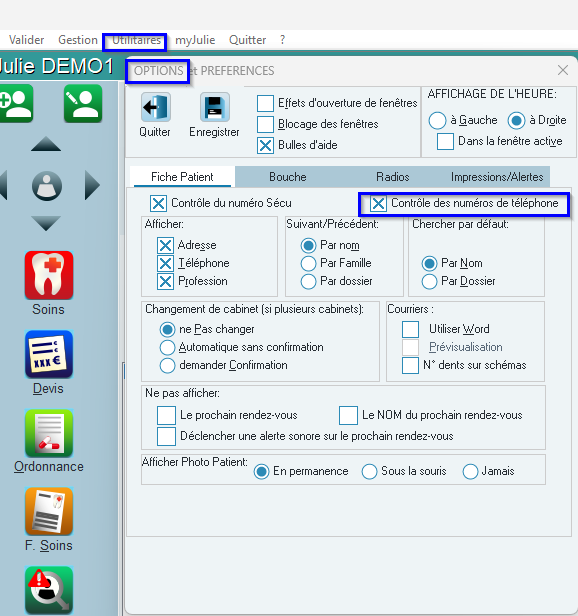Open the F. Soins form icon
The image size is (578, 616).
(49, 512)
